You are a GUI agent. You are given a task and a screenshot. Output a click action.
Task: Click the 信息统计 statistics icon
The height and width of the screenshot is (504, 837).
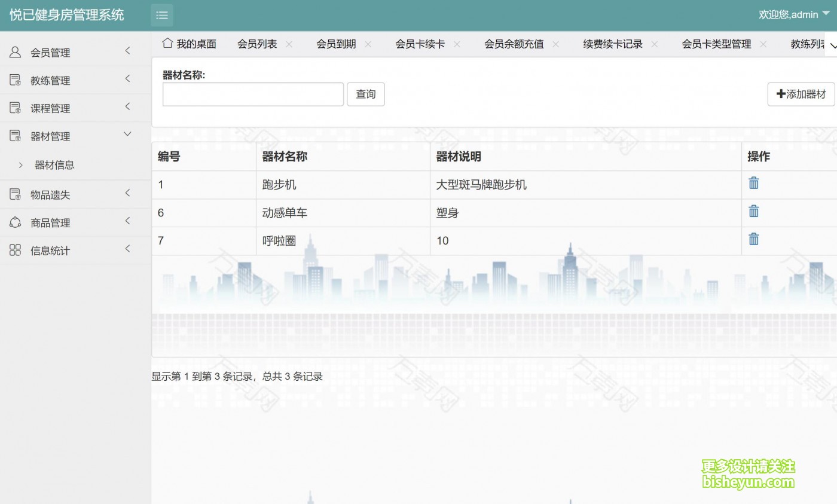click(x=14, y=249)
